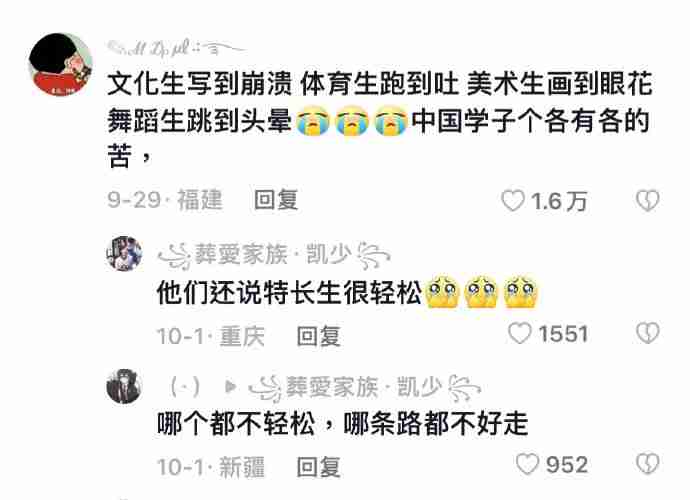The height and width of the screenshot is (500, 690).
Task: Tap the top comment text about 文化生
Action: click(x=380, y=120)
